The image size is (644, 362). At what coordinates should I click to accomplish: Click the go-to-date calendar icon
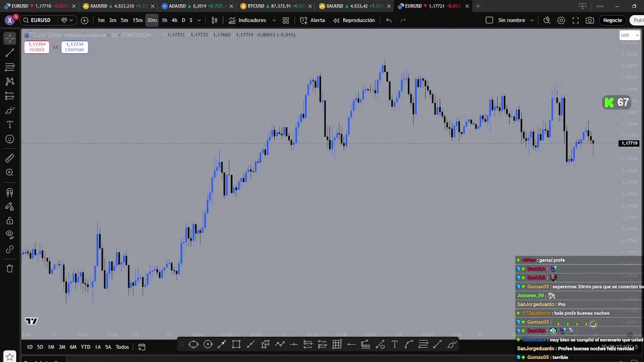click(142, 347)
